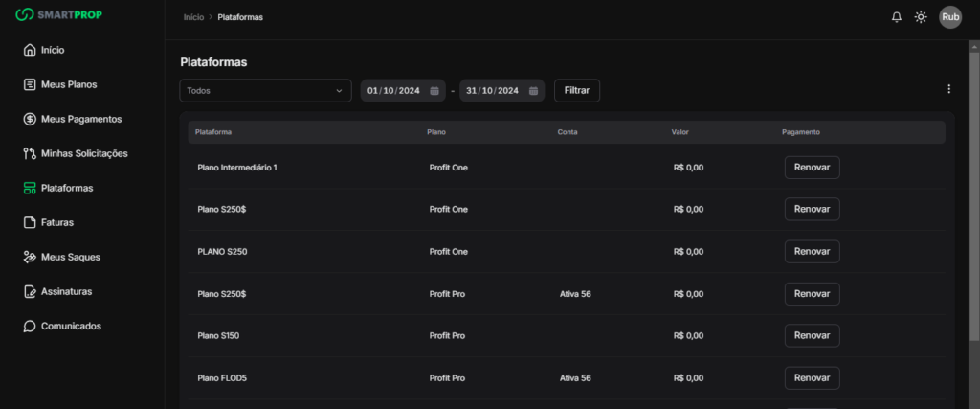
Task: Click the 01/10/2024 start date field
Action: [393, 91]
